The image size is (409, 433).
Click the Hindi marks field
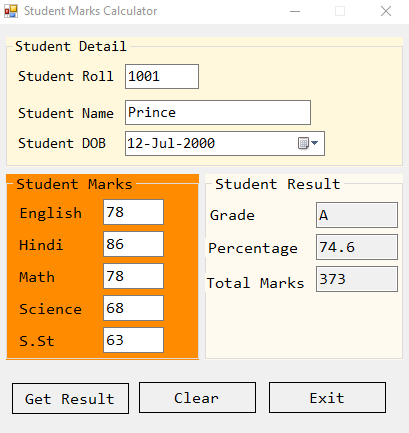[x=133, y=244]
